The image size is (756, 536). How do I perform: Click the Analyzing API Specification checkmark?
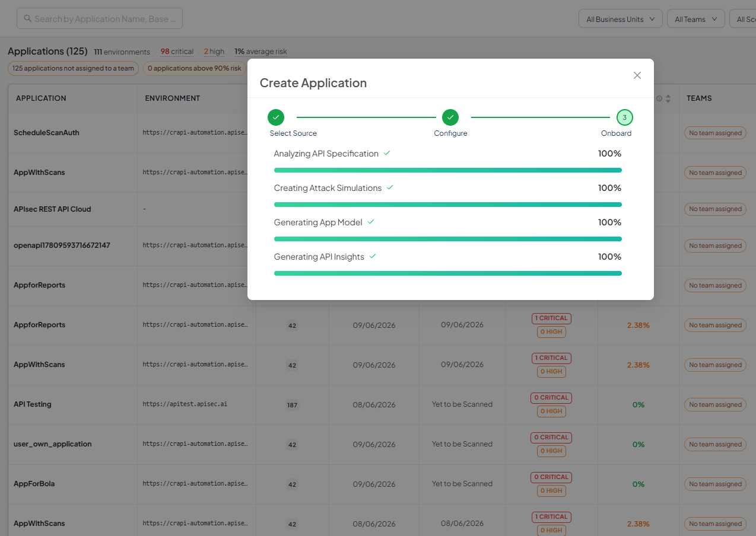387,153
